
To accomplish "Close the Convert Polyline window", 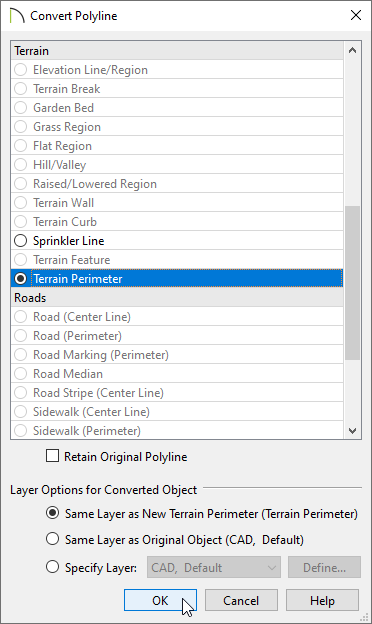I will tap(356, 16).
